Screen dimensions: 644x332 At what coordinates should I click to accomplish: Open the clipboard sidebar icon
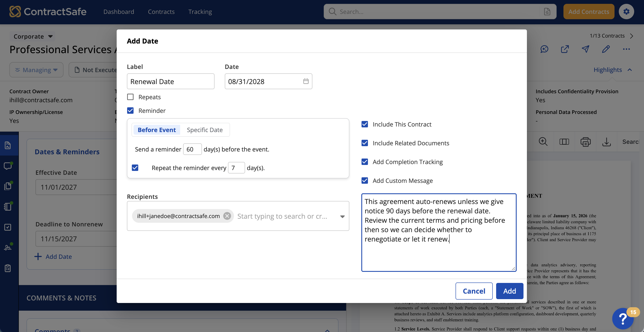pos(8,268)
